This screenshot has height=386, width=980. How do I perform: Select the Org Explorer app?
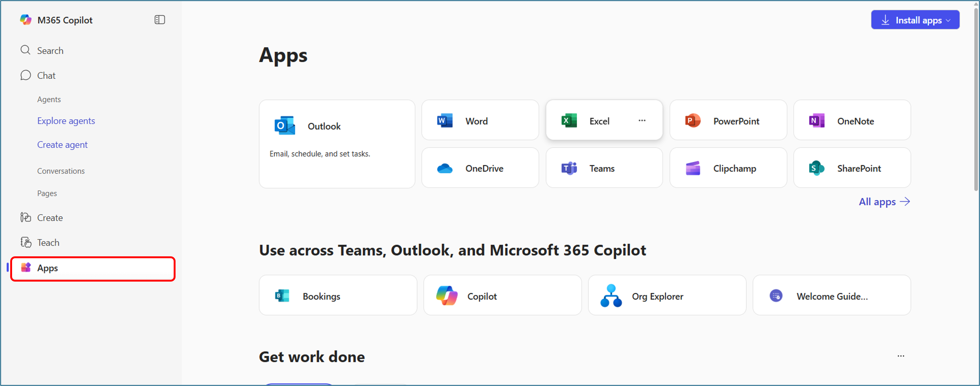pos(666,296)
